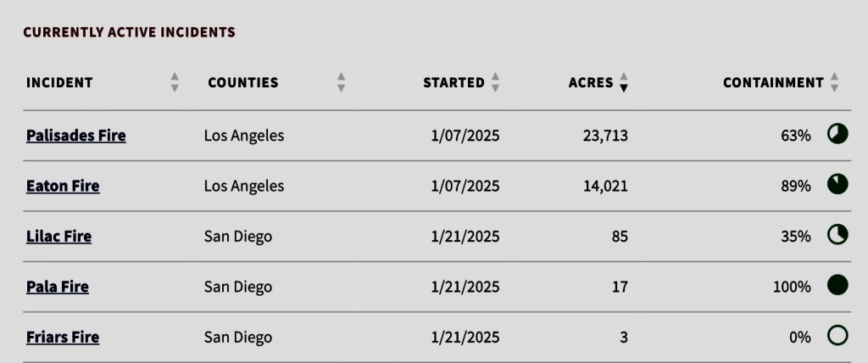The height and width of the screenshot is (363, 868).
Task: Click the Palisades Fire 63% containment pie icon
Action: [837, 134]
